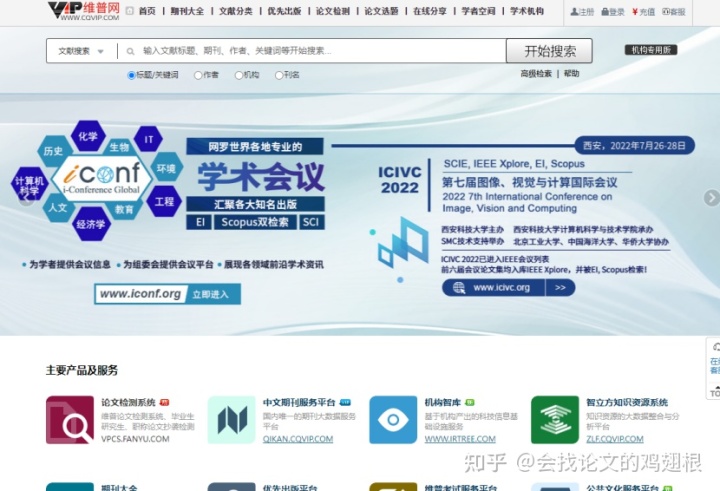Click the >> arrow on ICIVC banner

[x=560, y=288]
